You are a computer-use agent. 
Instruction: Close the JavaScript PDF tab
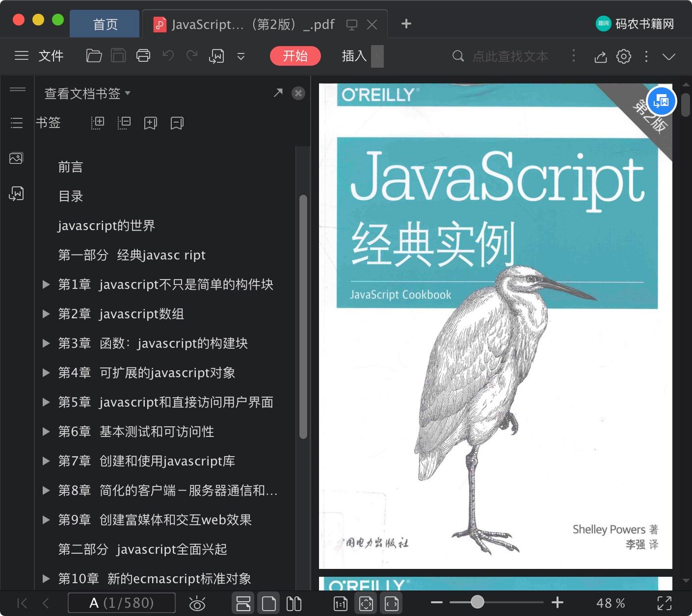point(372,25)
